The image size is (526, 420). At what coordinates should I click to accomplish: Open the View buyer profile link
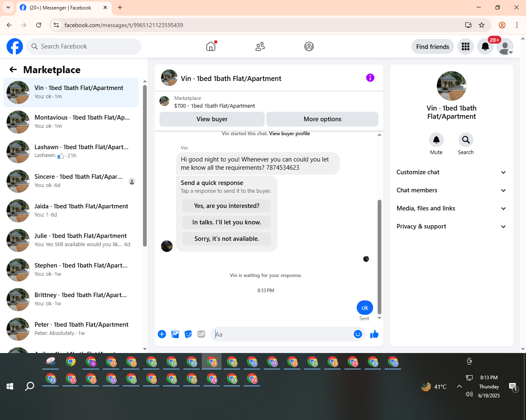click(x=289, y=134)
